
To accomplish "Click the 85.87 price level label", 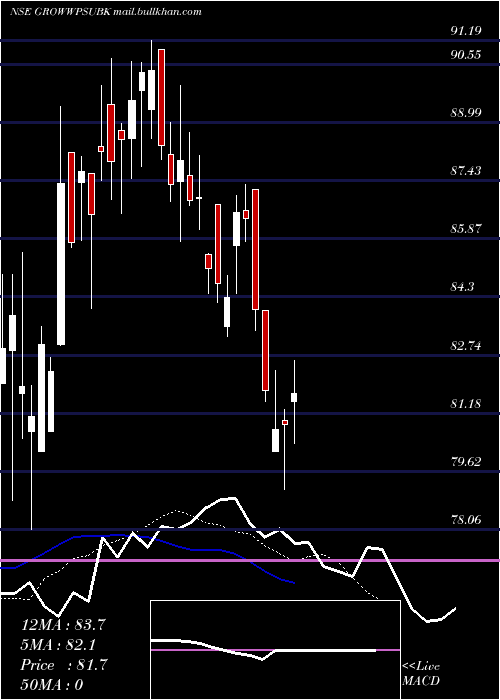I will 466,229.
